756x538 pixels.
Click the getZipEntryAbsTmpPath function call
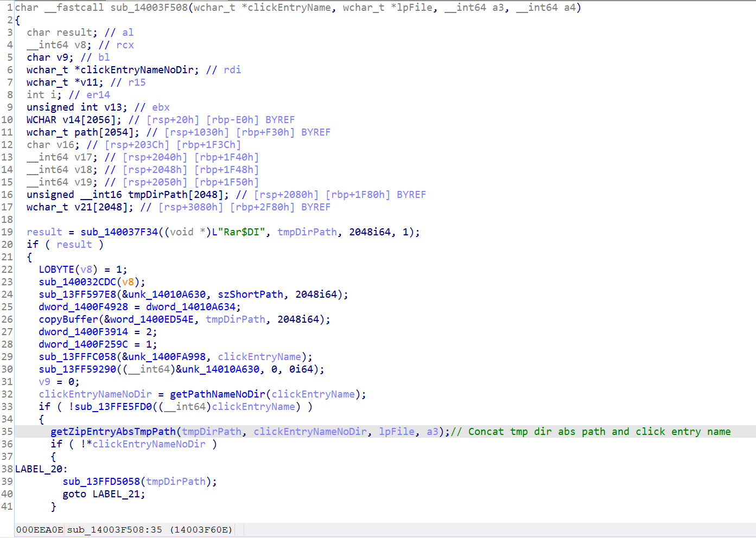(x=113, y=432)
